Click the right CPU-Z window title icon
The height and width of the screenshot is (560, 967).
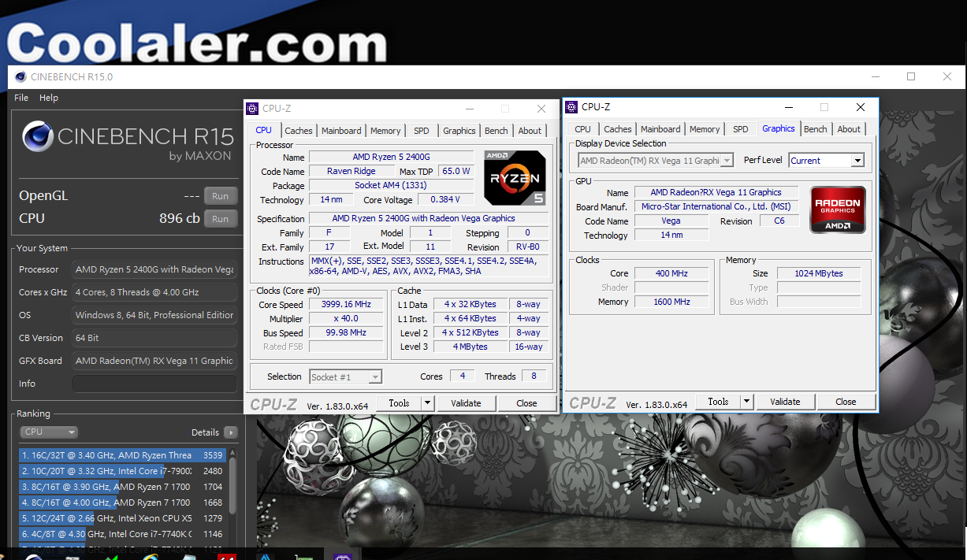coord(571,107)
